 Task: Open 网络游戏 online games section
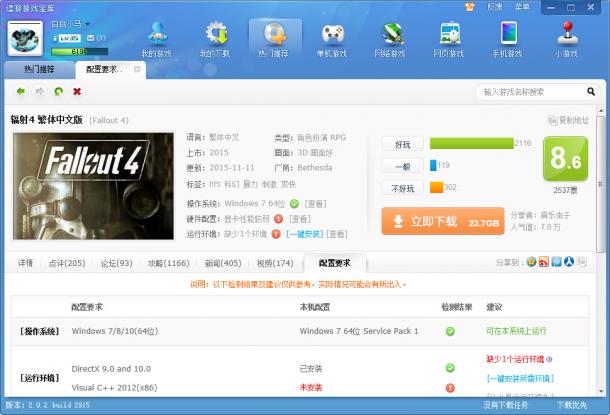point(390,39)
